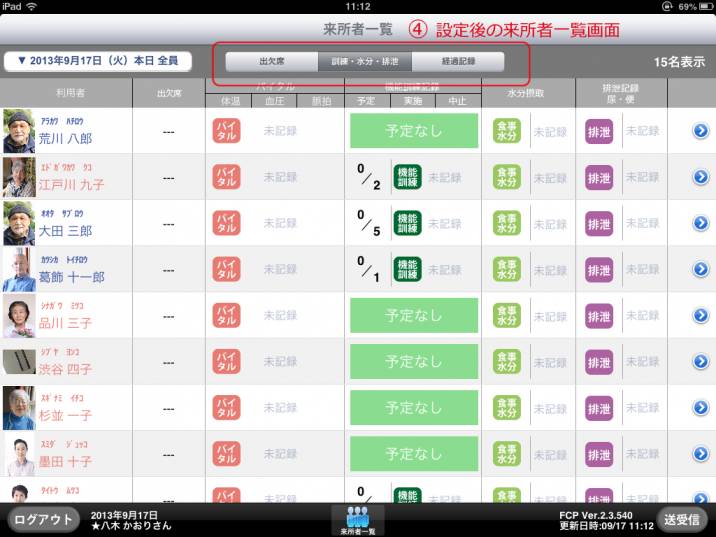Tap the バイタル icon for 荒川 八郎
Viewport: 716px width, 537px height.
pyautogui.click(x=226, y=131)
